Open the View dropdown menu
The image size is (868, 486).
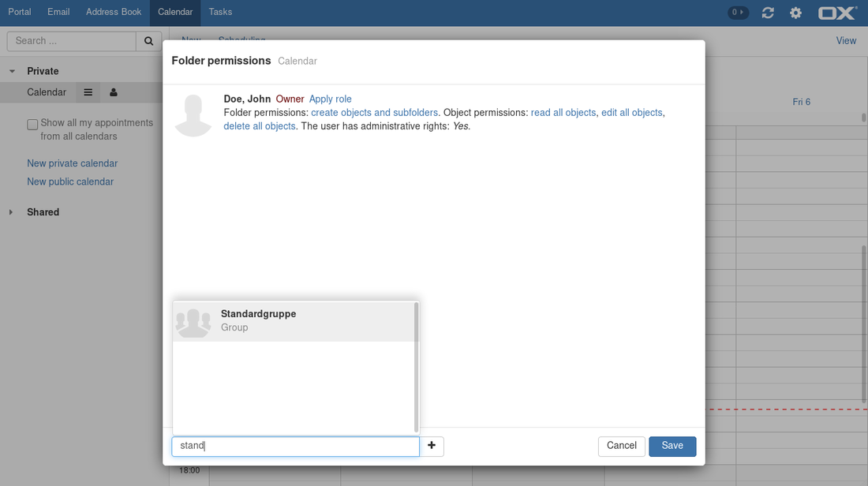[846, 41]
